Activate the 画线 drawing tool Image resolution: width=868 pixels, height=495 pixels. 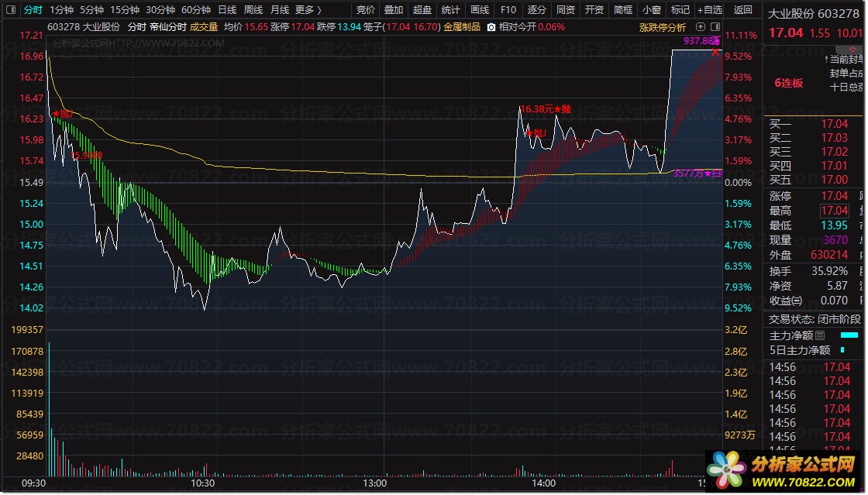pyautogui.click(x=480, y=9)
